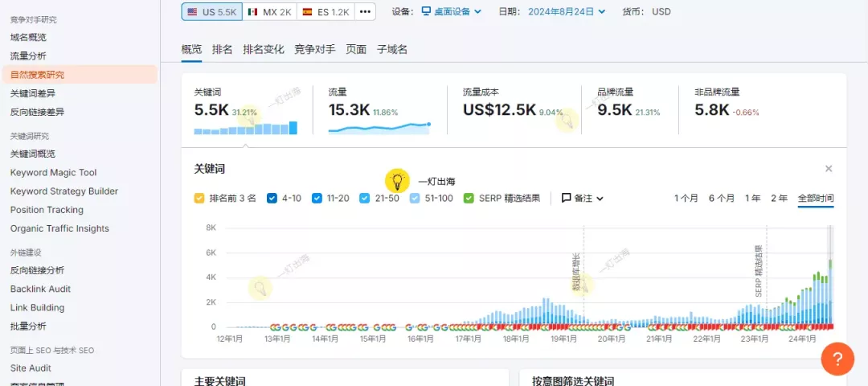Open the more countries ellipsis menu
Image resolution: width=868 pixels, height=386 pixels.
tap(365, 12)
